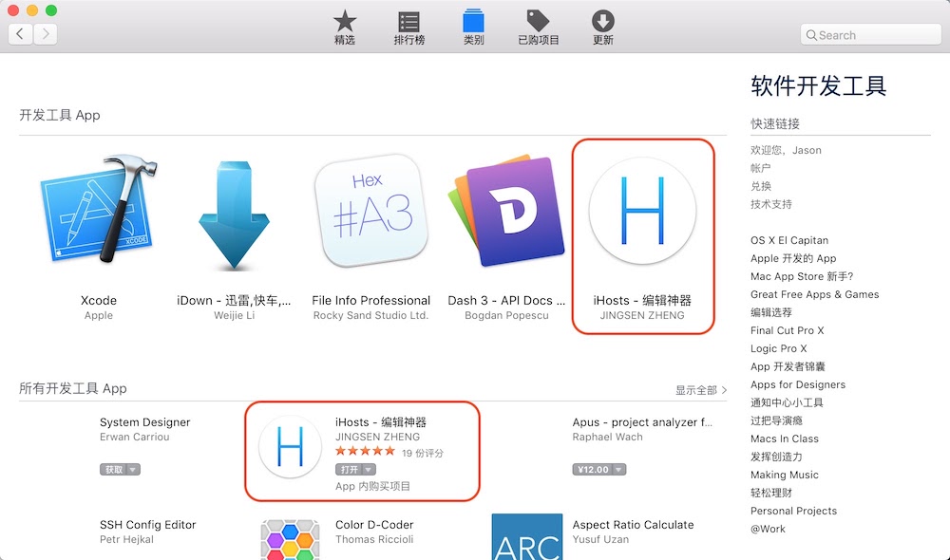The width and height of the screenshot is (950, 560).
Task: Open the 通知中心小工具 link
Action: tap(787, 402)
